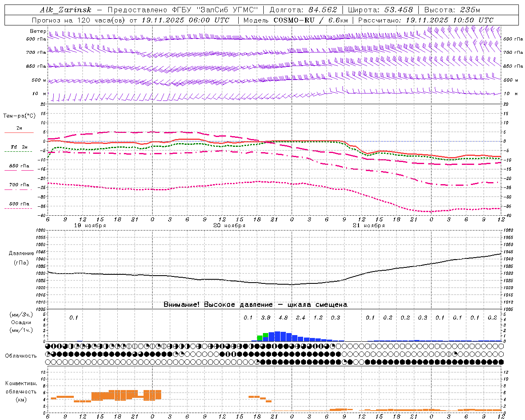Select the provider text ФГБУ "ЗапСиб УГМС"

pos(215,10)
